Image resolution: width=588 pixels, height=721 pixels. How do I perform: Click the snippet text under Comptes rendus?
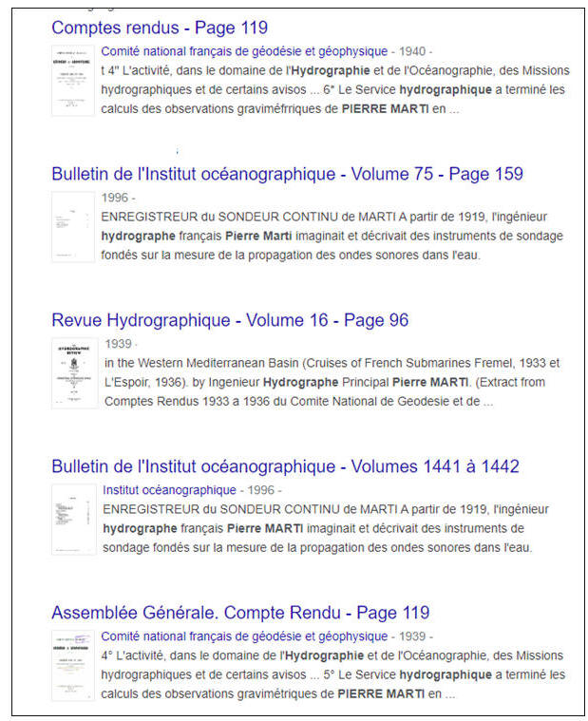pos(332,90)
